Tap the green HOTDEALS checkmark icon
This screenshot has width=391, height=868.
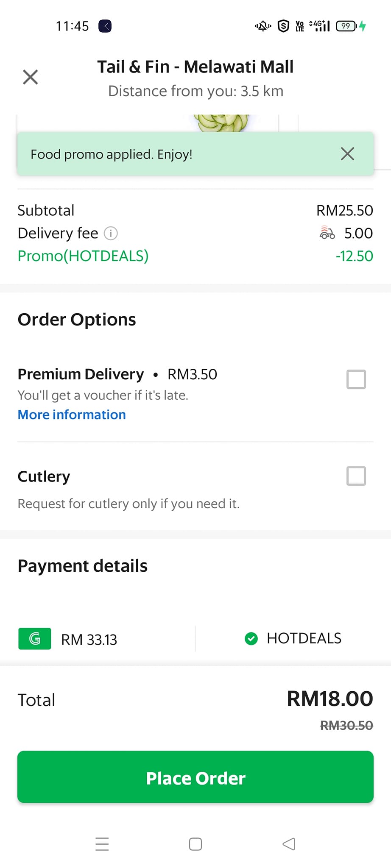point(251,638)
